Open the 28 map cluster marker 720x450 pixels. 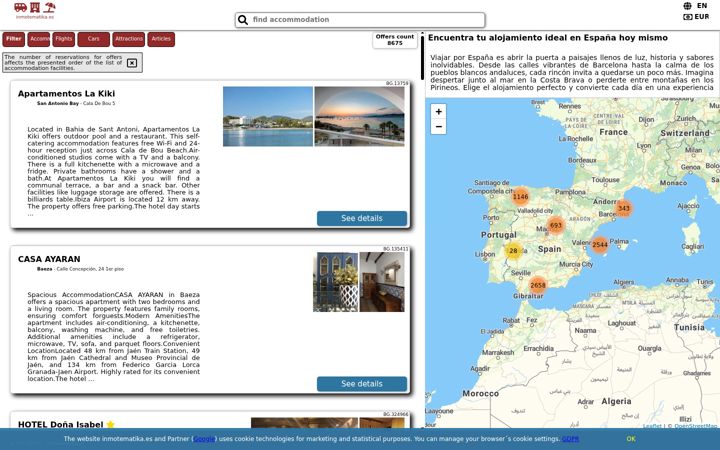[x=513, y=251]
